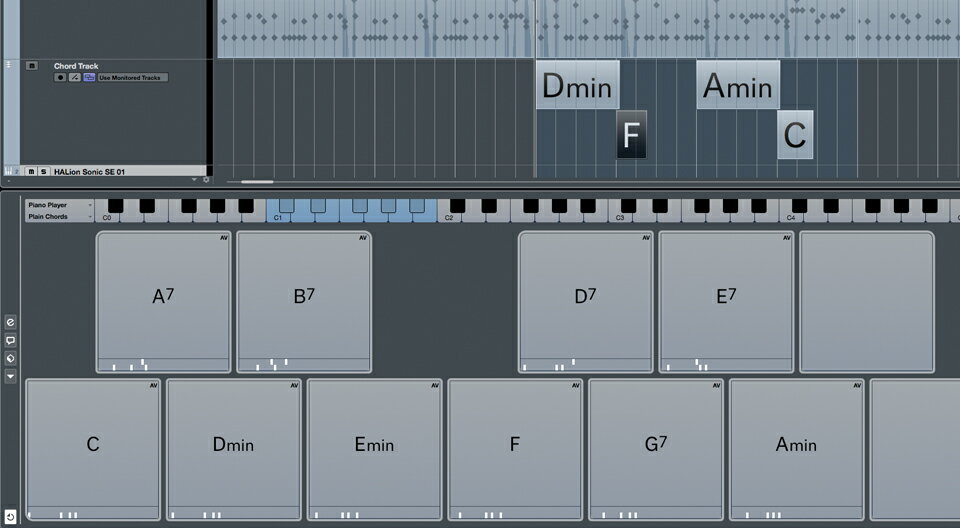Open the track list settings gear

tap(206, 180)
